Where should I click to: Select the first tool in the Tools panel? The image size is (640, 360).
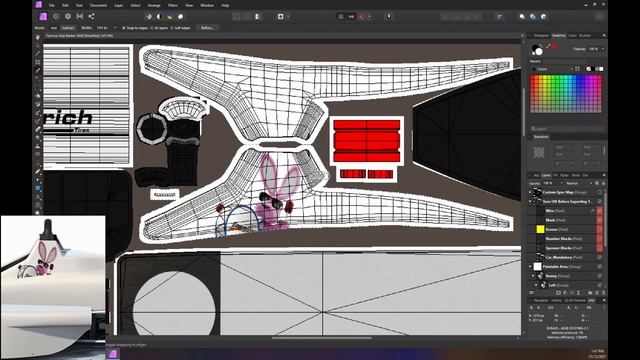coord(38,37)
